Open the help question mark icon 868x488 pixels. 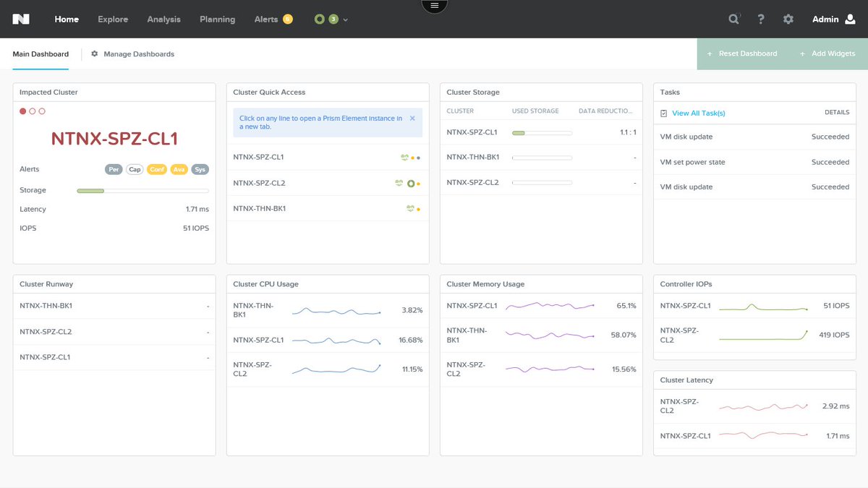click(761, 20)
